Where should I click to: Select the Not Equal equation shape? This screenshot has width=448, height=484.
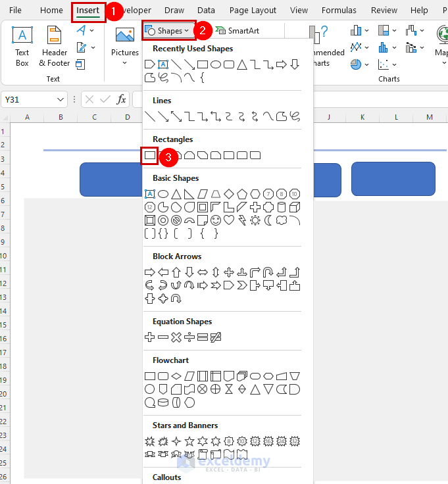[x=216, y=337]
